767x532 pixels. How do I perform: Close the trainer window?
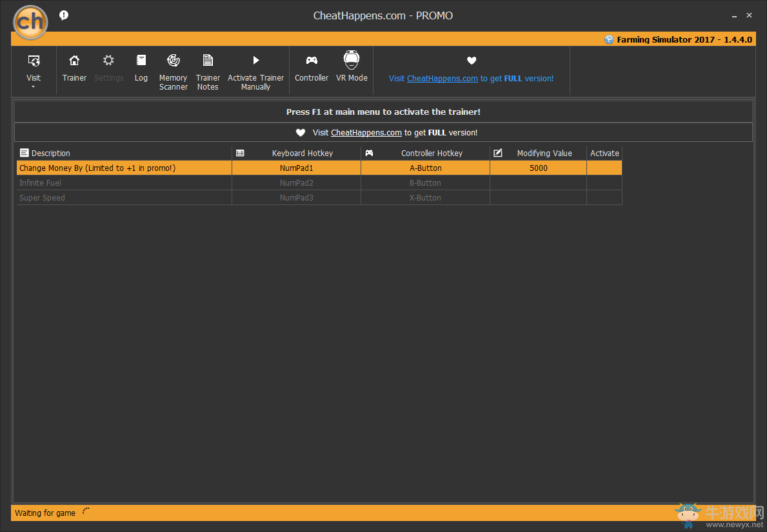click(749, 15)
